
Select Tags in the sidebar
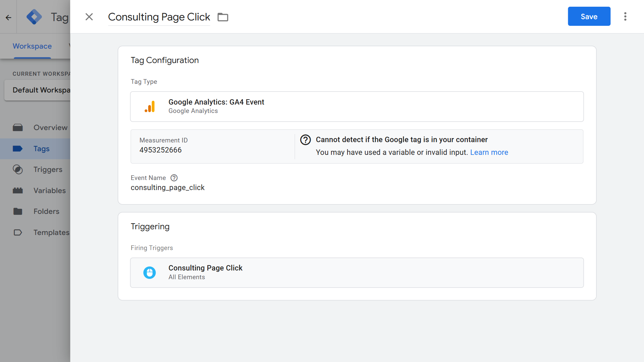(x=35, y=149)
